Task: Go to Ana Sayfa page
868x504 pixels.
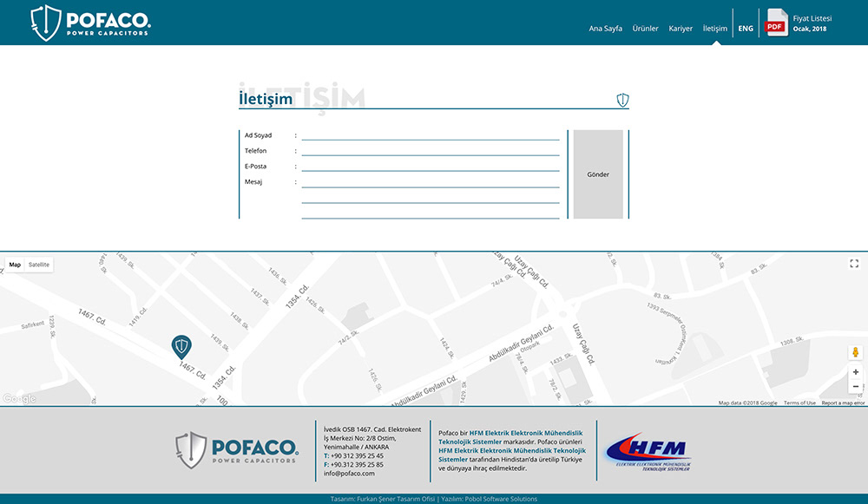Action: click(x=605, y=29)
